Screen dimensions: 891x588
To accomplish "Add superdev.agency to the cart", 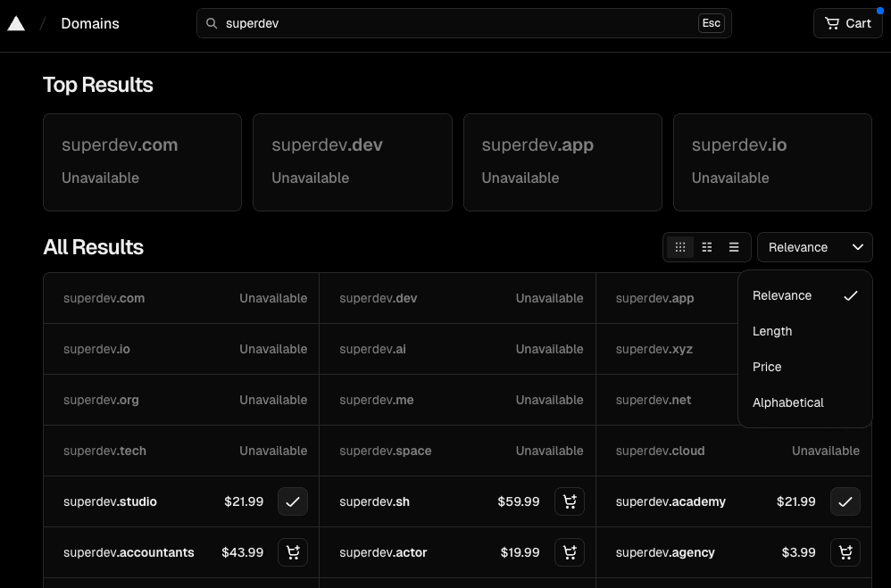I will coord(845,552).
